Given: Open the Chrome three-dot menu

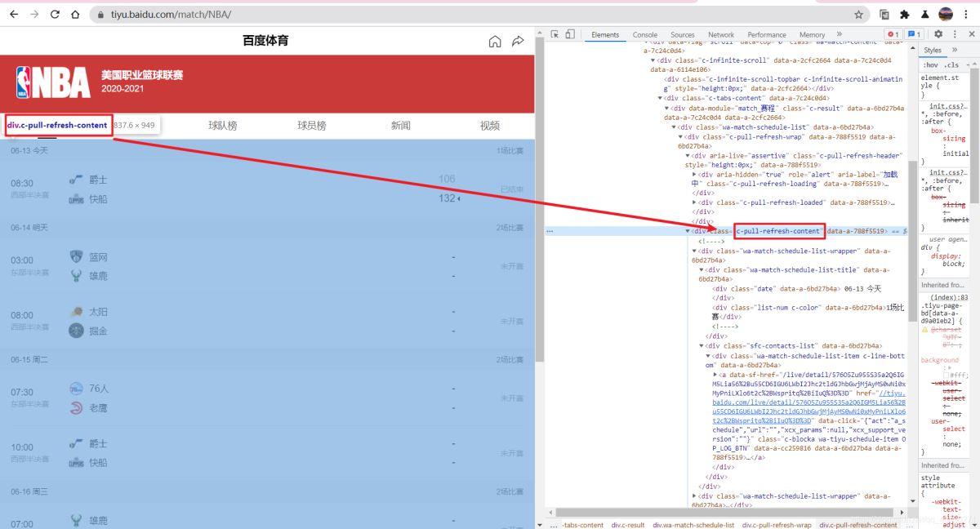Looking at the screenshot, I should coord(967,15).
